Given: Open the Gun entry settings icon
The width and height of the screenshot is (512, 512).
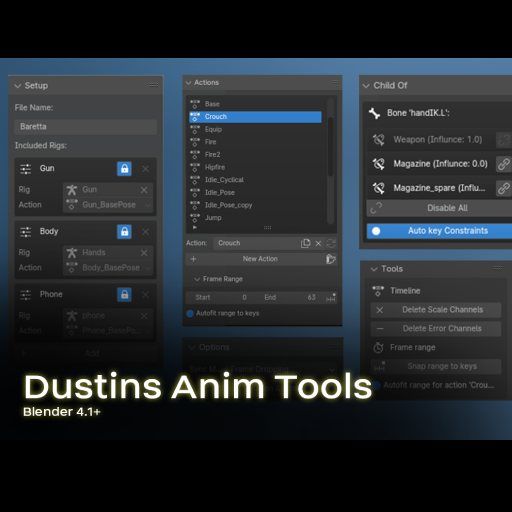Looking at the screenshot, I should [26, 169].
